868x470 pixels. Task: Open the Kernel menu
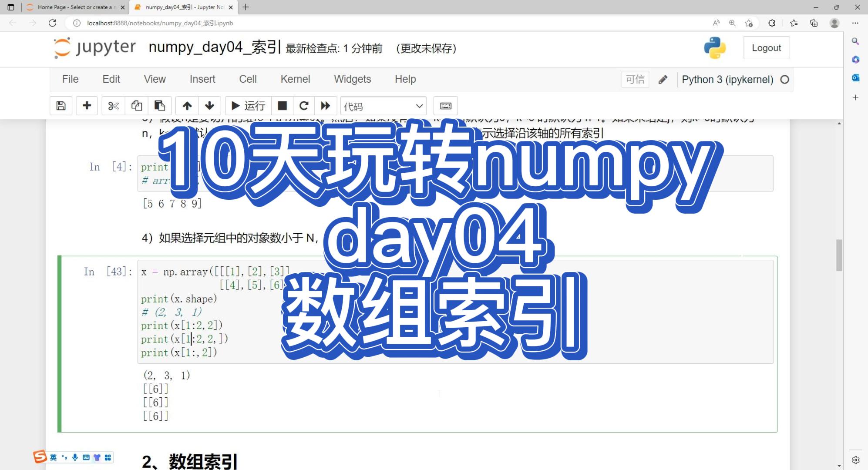click(295, 79)
